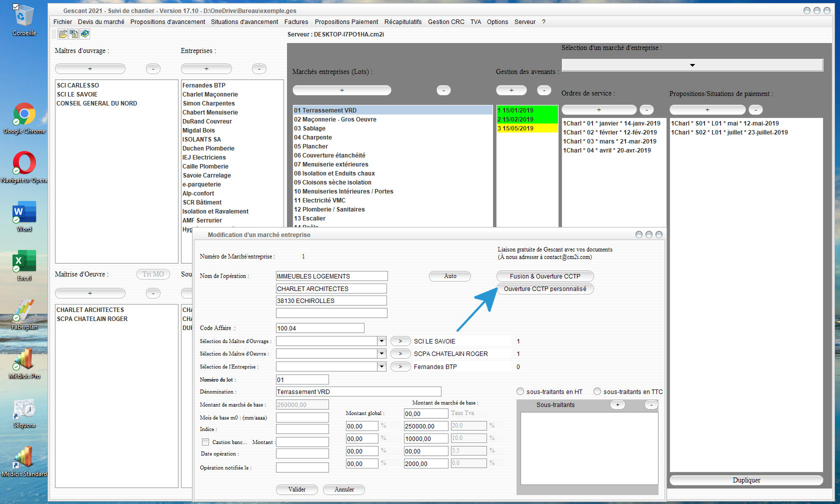Open the Séquora desktop shortcut
Image resolution: width=840 pixels, height=504 pixels.
[x=24, y=413]
